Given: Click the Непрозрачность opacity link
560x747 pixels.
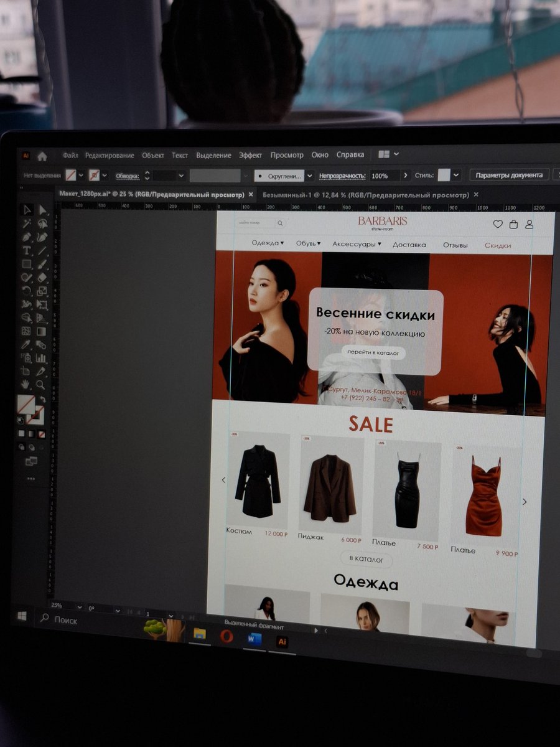Looking at the screenshot, I should tap(342, 176).
